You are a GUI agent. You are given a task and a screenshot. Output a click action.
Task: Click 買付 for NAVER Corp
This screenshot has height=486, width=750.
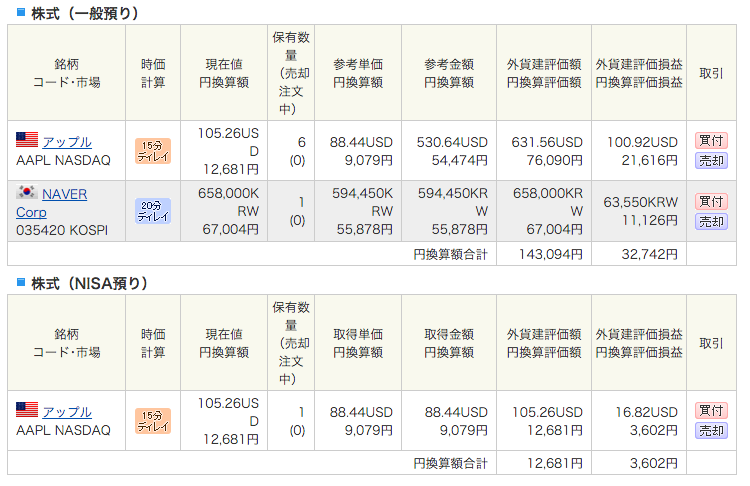pyautogui.click(x=711, y=201)
